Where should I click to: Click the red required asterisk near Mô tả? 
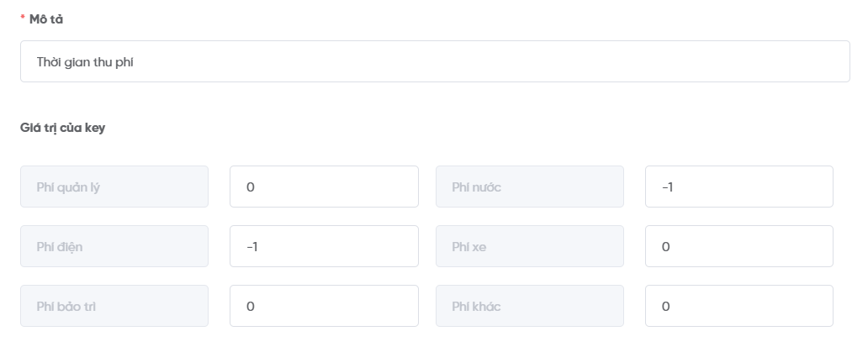coord(23,19)
